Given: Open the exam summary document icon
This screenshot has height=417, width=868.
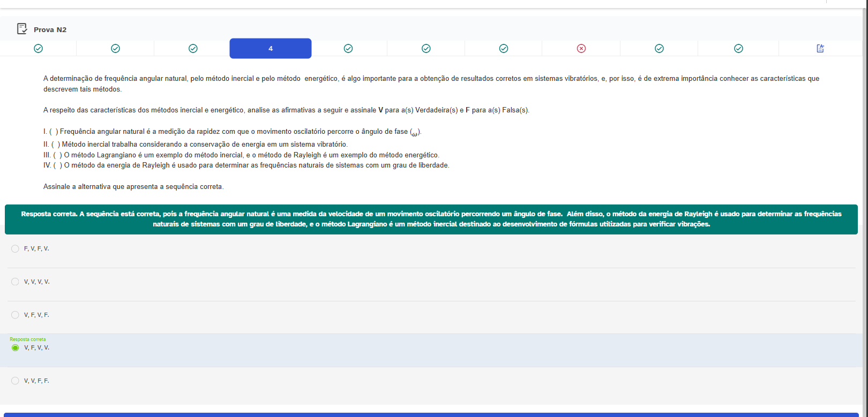Looking at the screenshot, I should [x=820, y=49].
